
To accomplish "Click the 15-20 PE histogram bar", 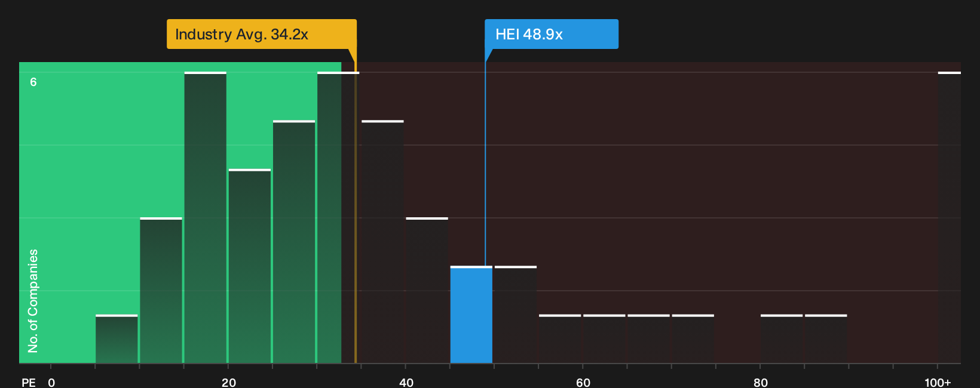I will (x=206, y=217).
